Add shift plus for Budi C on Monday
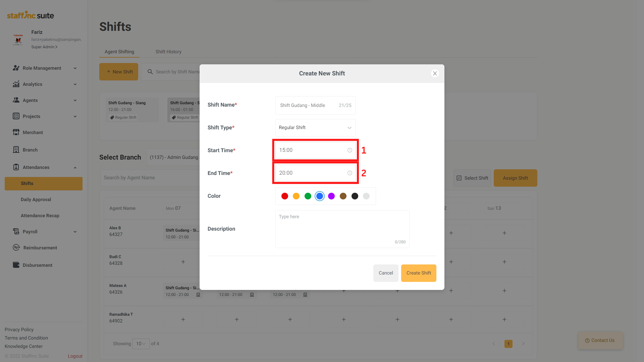Screen dimensions: 644x362 pyautogui.click(x=183, y=262)
